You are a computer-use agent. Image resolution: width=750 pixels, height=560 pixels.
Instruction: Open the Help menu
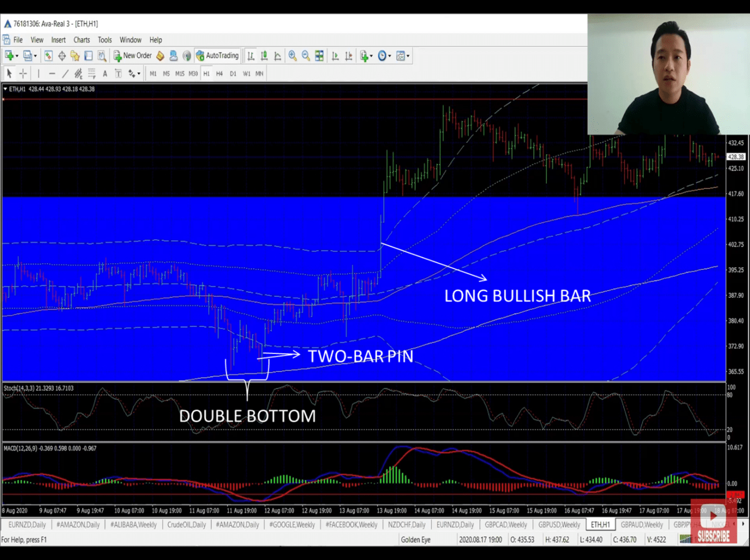[x=156, y=40]
